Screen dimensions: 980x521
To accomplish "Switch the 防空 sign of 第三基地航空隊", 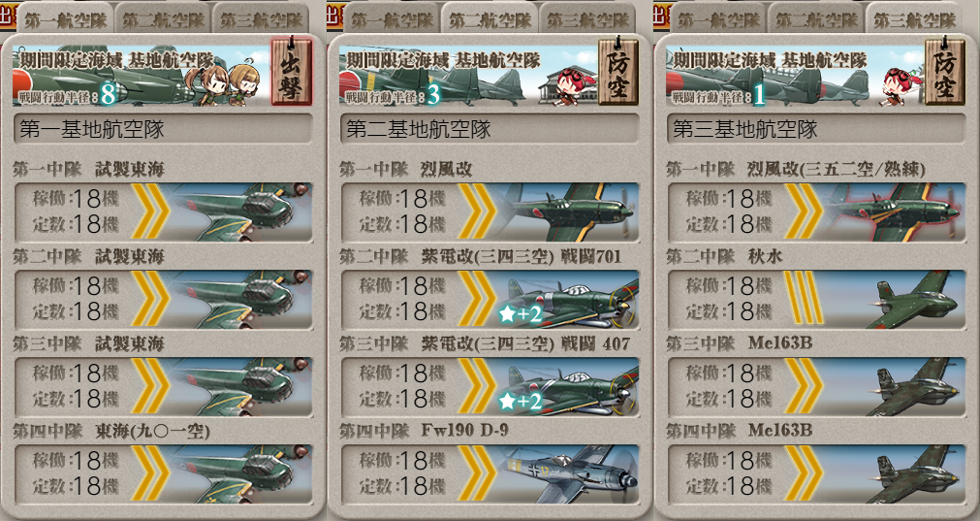I will click(x=944, y=71).
